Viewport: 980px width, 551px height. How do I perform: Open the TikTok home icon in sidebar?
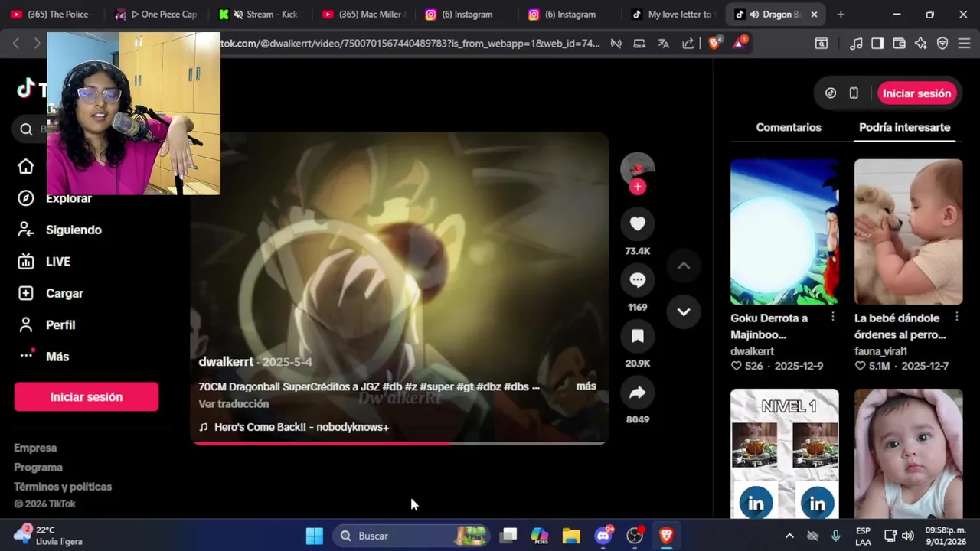(x=26, y=167)
